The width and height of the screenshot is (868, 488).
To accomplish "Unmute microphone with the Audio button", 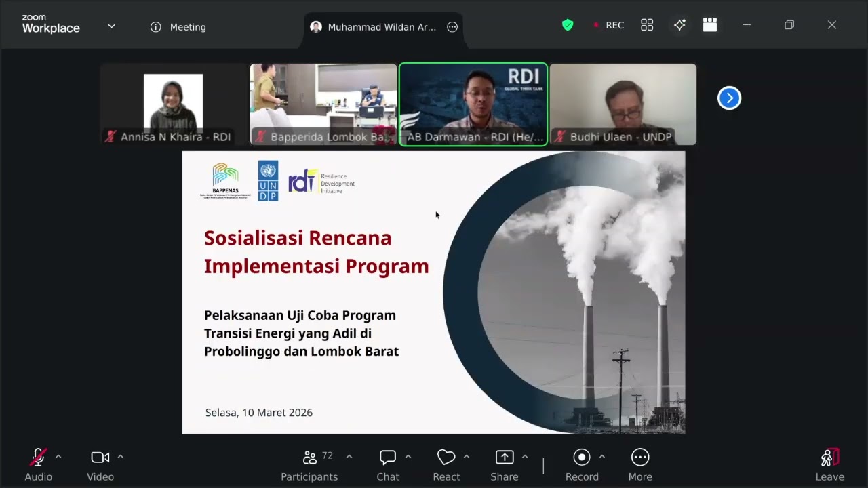I will point(38,465).
